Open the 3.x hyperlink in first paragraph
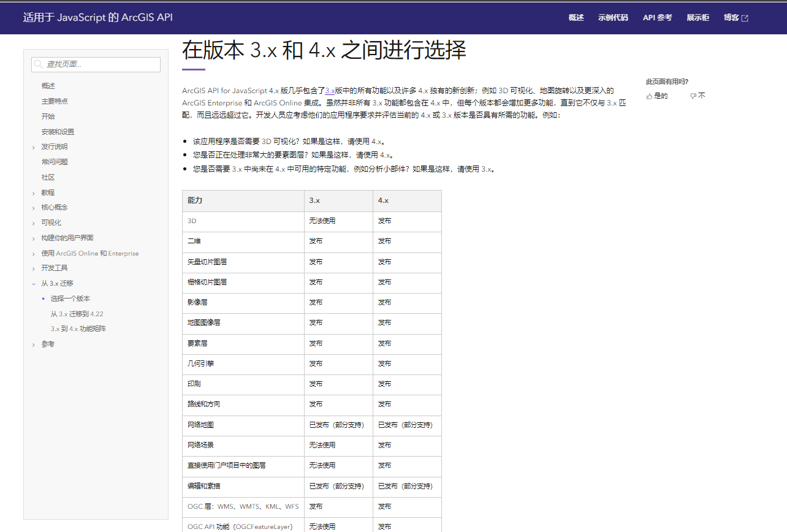The image size is (787, 532). click(x=330, y=90)
